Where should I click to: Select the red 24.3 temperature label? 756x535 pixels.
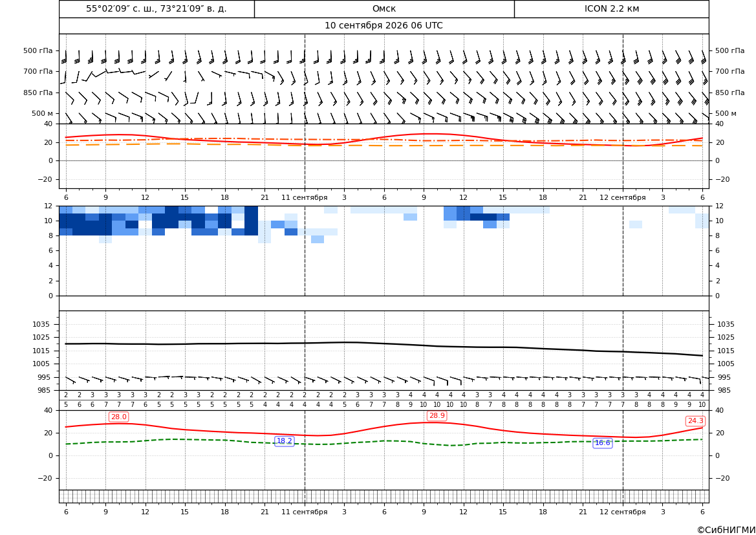[x=695, y=420]
